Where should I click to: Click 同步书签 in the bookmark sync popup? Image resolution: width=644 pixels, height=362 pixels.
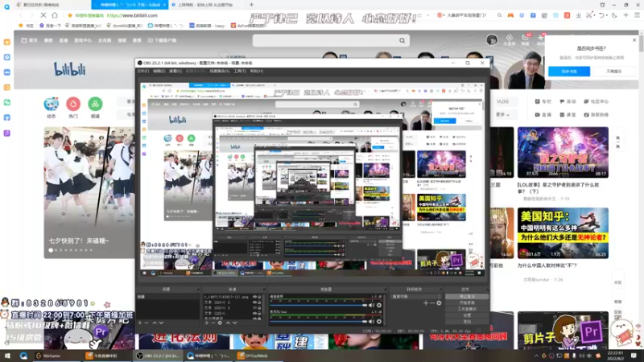pos(569,71)
